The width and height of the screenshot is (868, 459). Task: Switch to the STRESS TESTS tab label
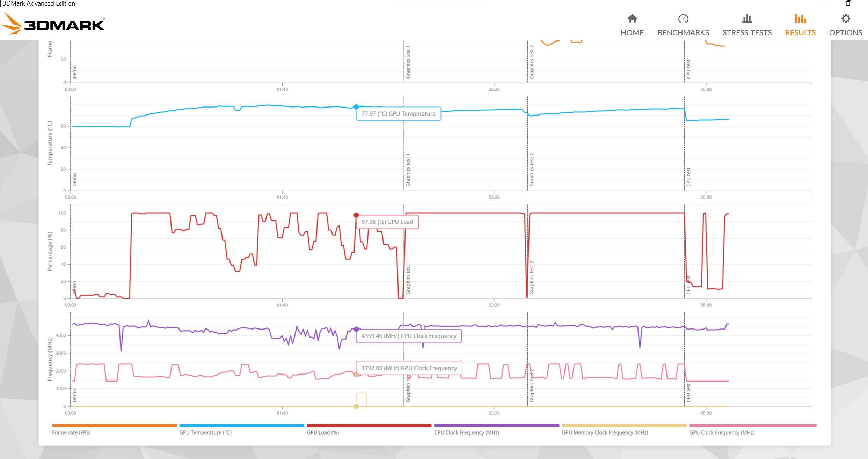(747, 32)
